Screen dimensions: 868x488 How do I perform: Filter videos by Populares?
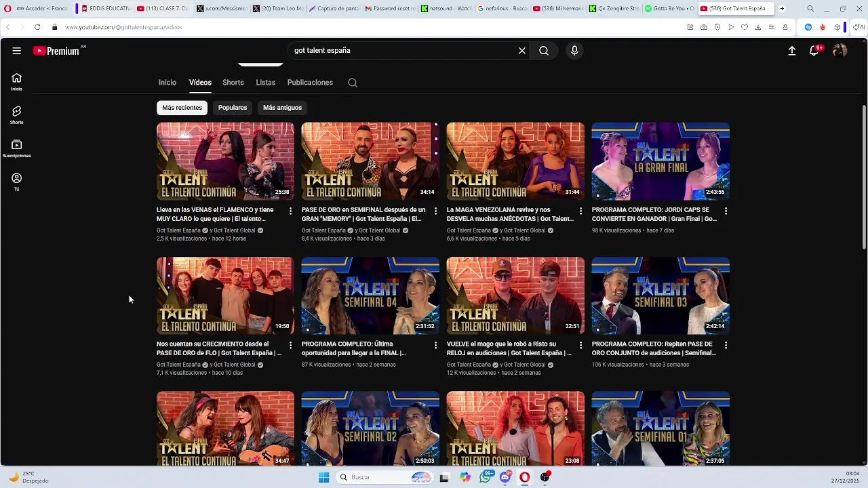[x=233, y=108]
